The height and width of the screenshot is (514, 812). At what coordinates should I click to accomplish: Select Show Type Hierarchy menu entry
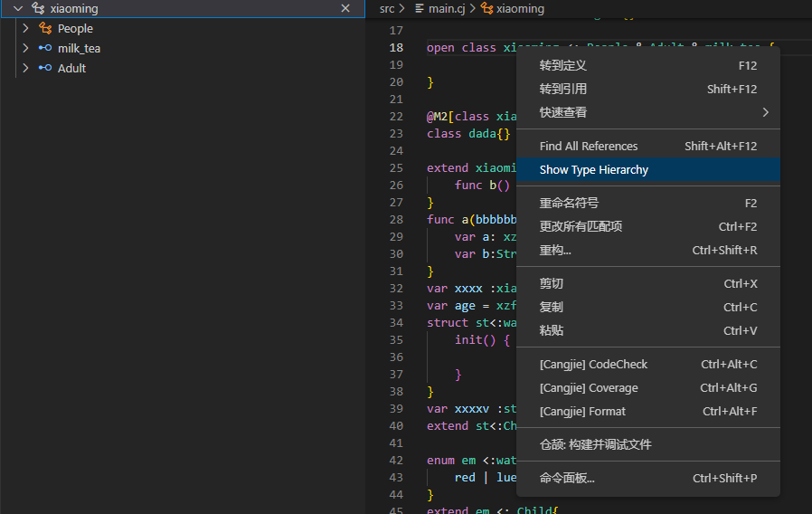(x=594, y=169)
